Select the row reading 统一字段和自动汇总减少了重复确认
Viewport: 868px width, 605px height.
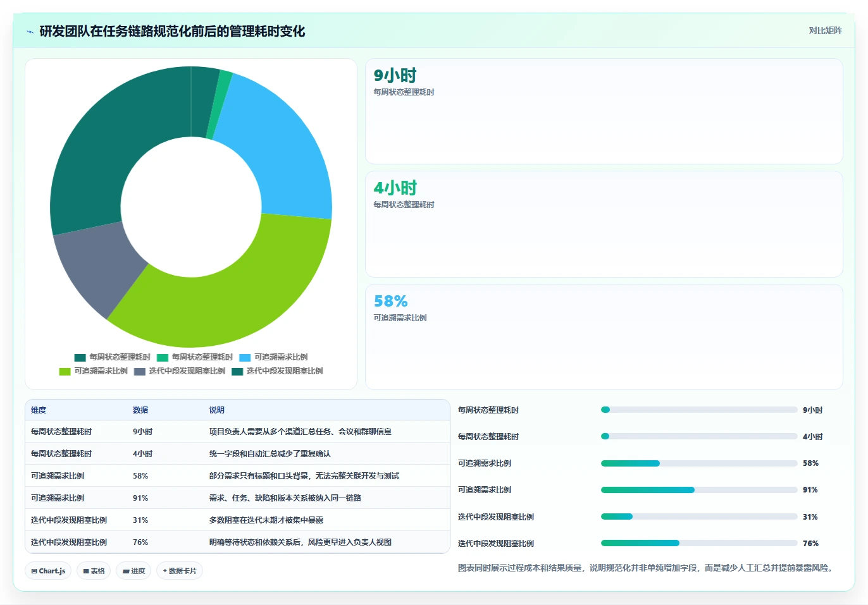[237, 454]
